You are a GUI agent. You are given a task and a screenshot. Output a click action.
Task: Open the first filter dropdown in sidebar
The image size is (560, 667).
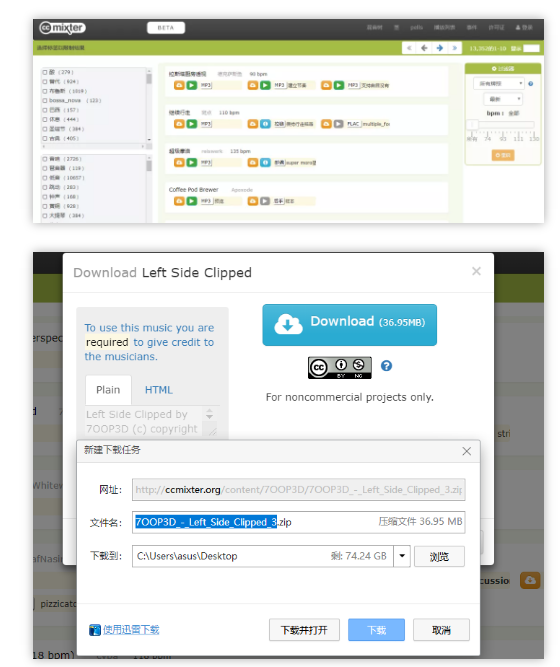(498, 84)
